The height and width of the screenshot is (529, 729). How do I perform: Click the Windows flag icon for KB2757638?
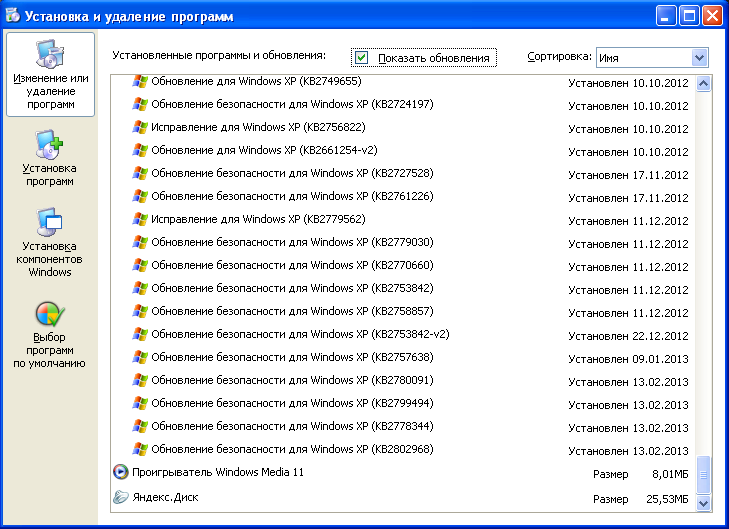(140, 357)
